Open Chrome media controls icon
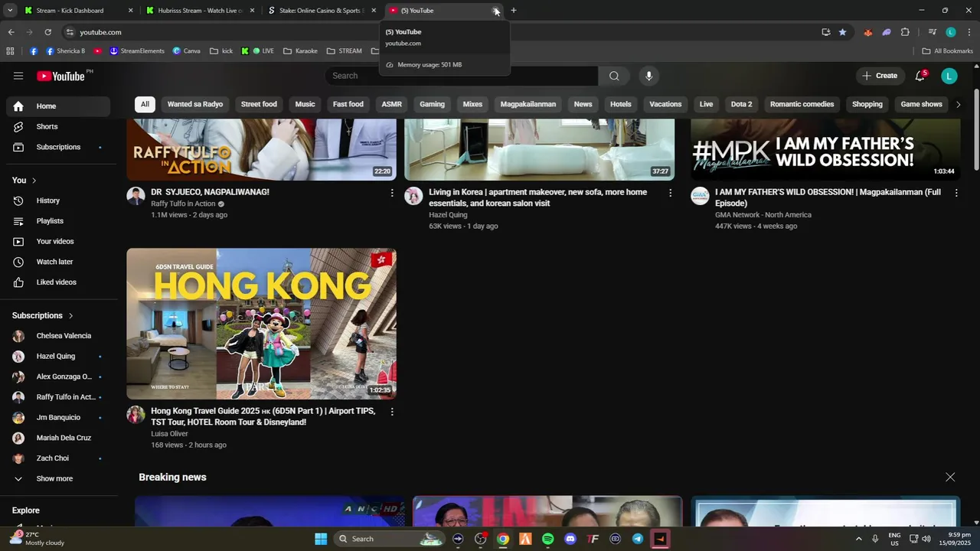This screenshot has height=551, width=980. [932, 32]
